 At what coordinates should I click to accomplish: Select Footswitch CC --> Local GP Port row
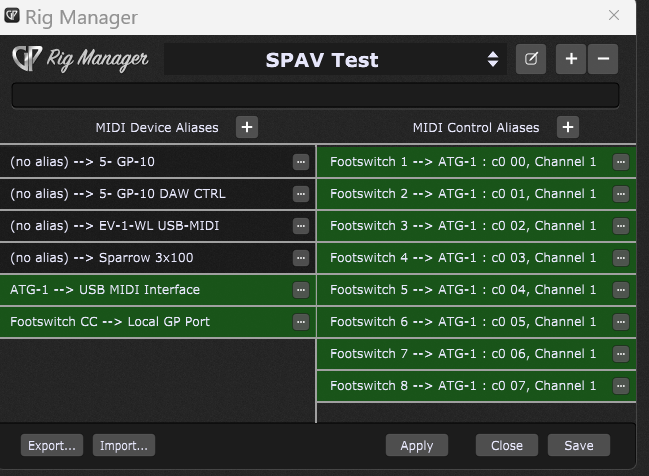(157, 322)
